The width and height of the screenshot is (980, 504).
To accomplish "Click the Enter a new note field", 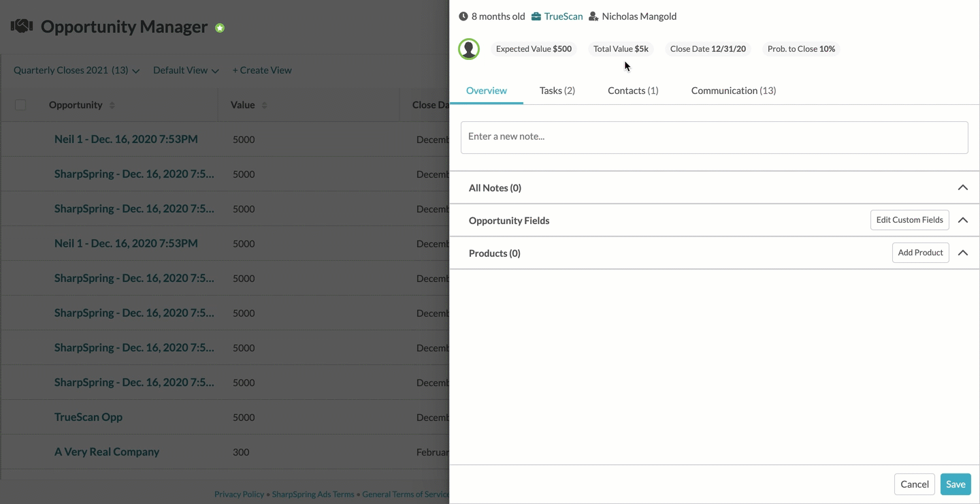I will coord(715,138).
